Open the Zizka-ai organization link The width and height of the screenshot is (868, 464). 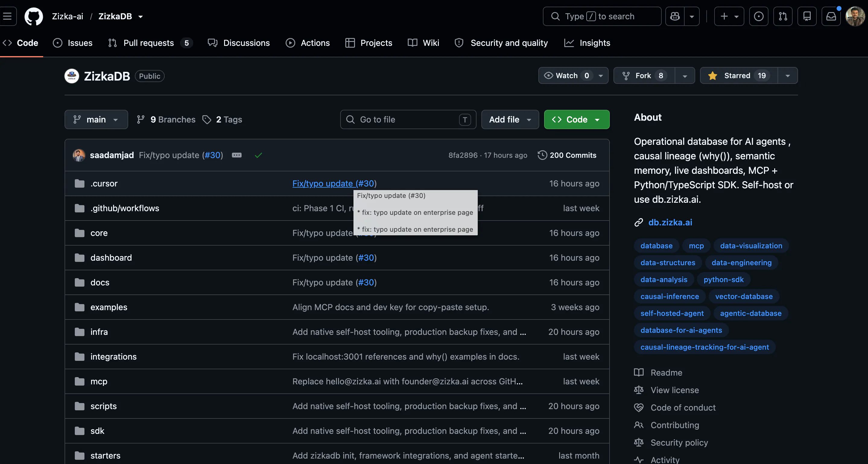pyautogui.click(x=67, y=16)
